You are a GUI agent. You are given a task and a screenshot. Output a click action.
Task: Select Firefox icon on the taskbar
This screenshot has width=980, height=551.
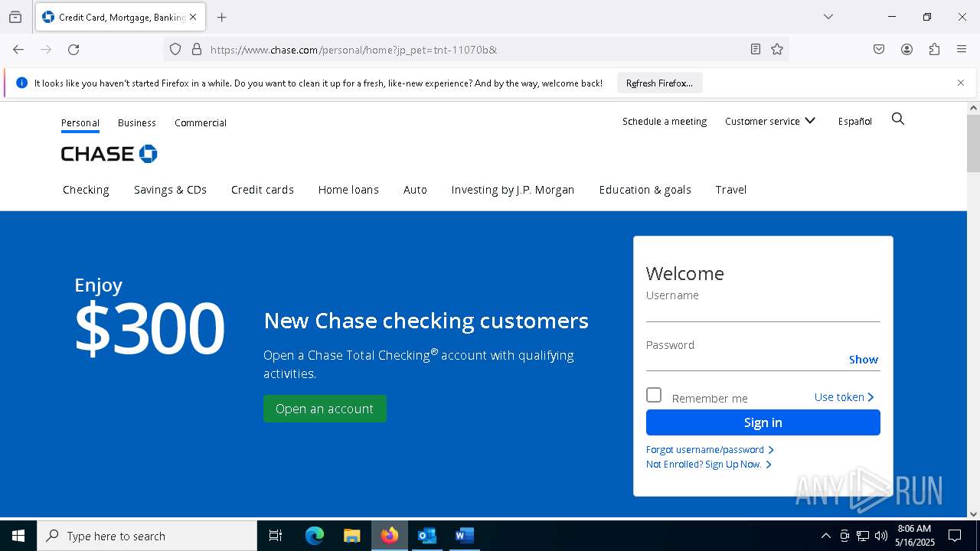pyautogui.click(x=390, y=536)
